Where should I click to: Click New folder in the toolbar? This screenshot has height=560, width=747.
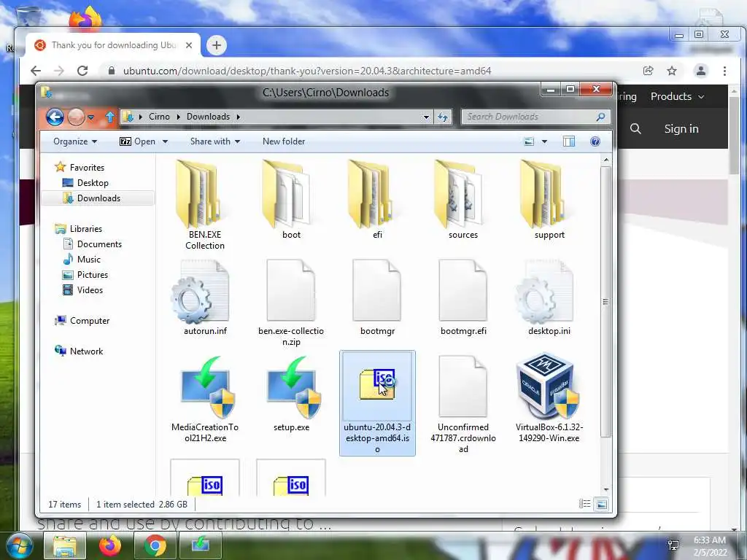point(284,141)
